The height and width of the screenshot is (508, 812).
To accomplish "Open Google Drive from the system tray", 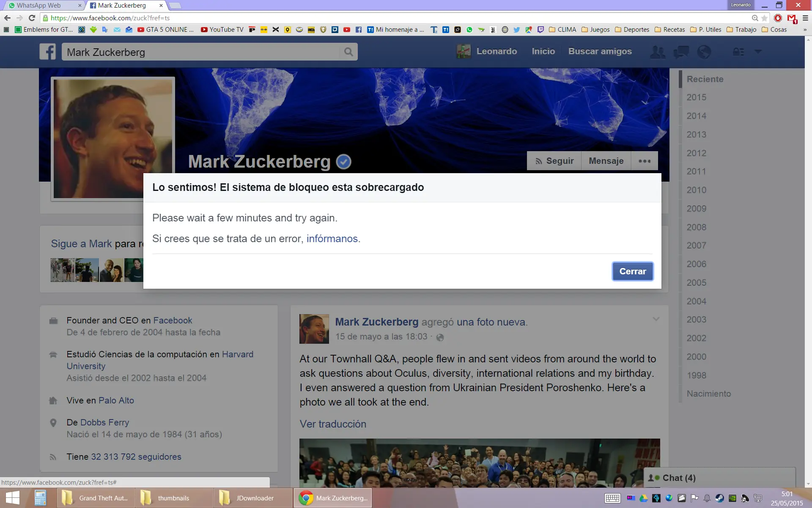I will point(644,498).
